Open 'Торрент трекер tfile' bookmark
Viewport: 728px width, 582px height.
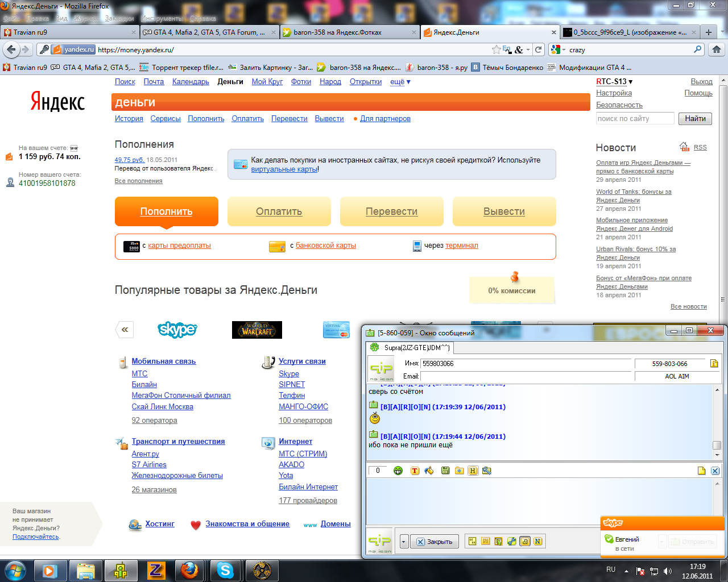(x=181, y=67)
